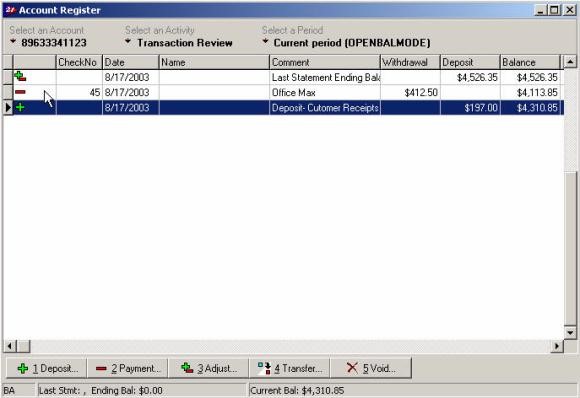Click the Withdrawal column header
The image size is (580, 398).
(x=410, y=62)
